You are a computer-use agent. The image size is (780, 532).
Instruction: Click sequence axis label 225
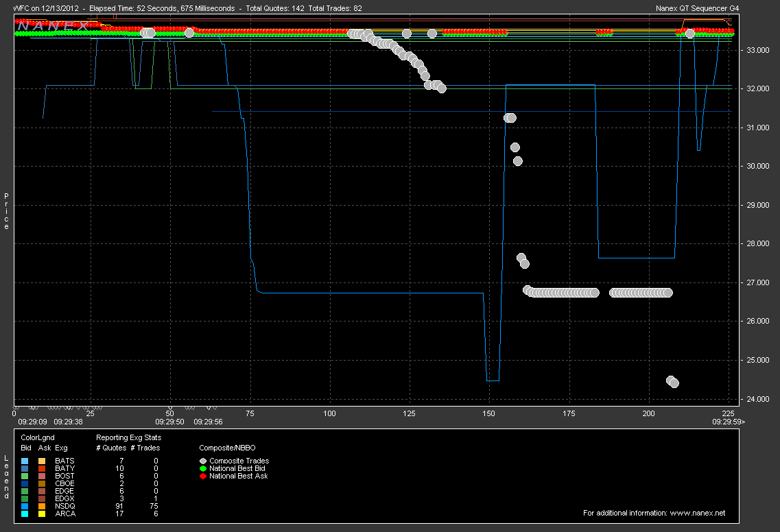(x=729, y=413)
